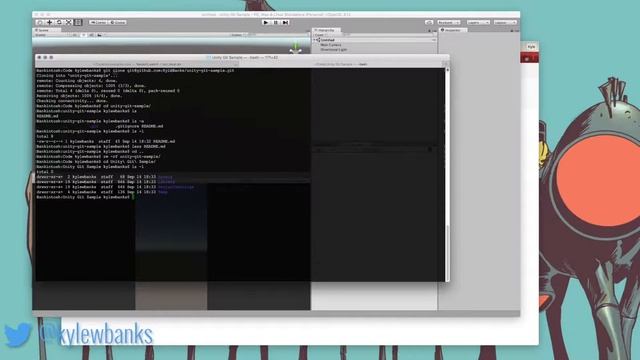
Task: Toggle the Inspector panel lock icon
Action: pyautogui.click(x=512, y=30)
